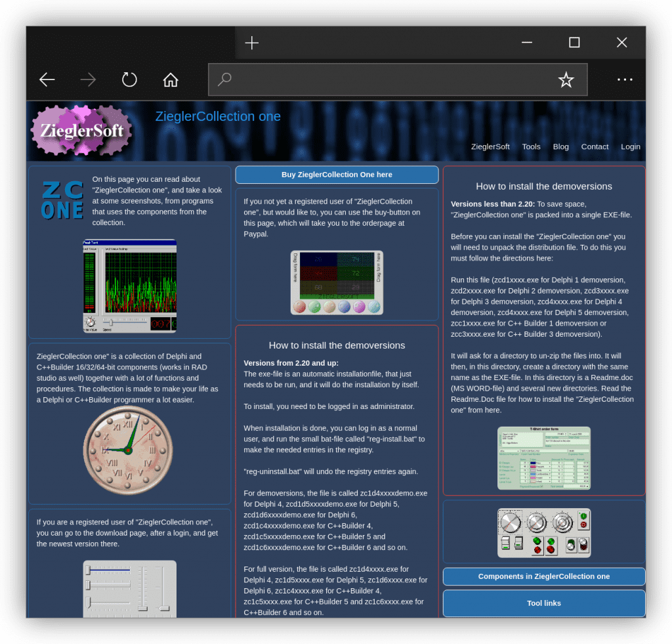Click Components in ZieglerCollection one button
Image resolution: width=672 pixels, height=644 pixels.
(544, 576)
